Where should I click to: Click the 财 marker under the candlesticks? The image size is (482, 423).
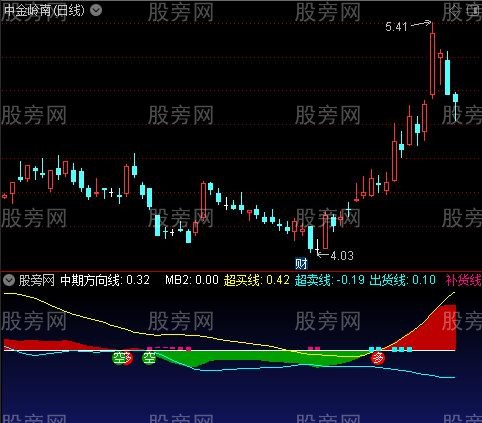pos(301,264)
